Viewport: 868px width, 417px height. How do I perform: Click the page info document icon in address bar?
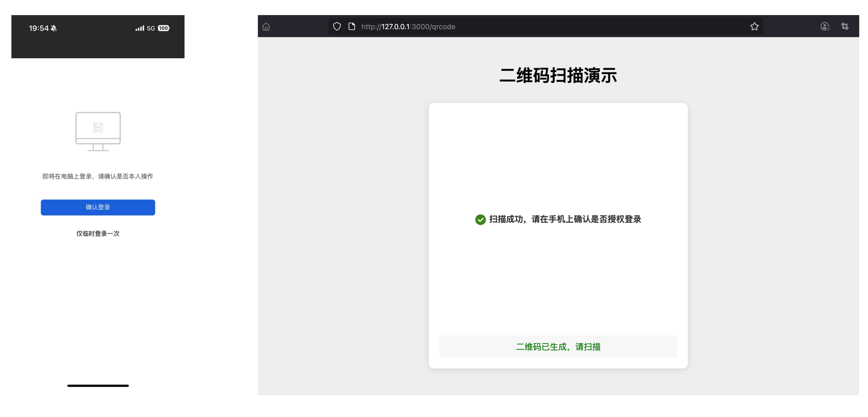[x=352, y=27]
